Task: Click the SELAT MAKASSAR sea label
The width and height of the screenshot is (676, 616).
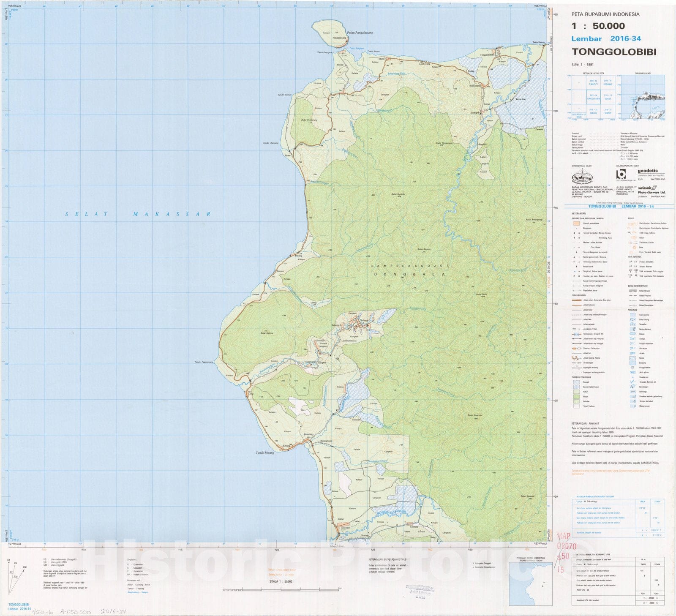Action: (138, 214)
